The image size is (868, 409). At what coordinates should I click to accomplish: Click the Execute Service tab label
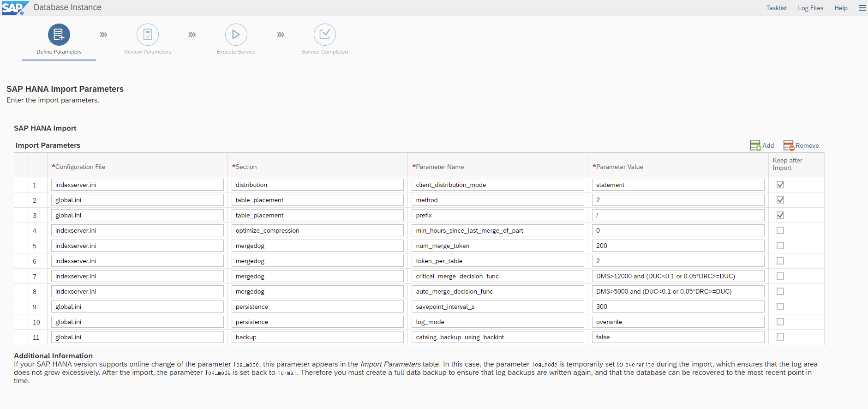click(236, 52)
